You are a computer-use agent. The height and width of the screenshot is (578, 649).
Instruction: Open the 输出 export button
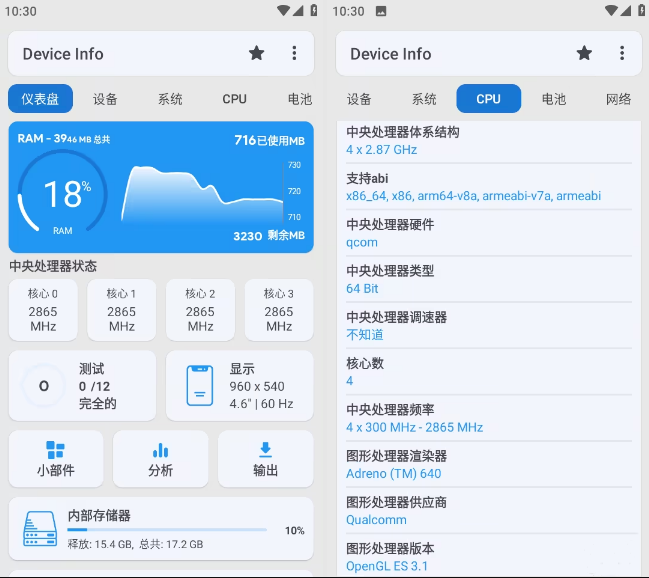point(265,458)
